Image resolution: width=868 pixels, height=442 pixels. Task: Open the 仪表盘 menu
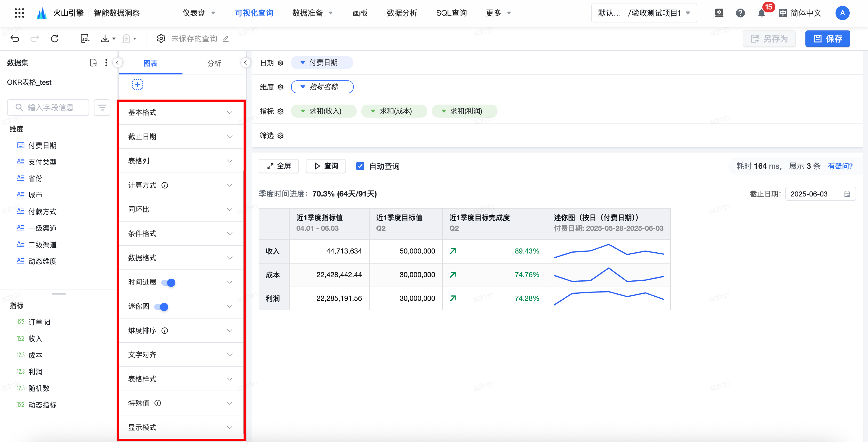click(x=198, y=13)
